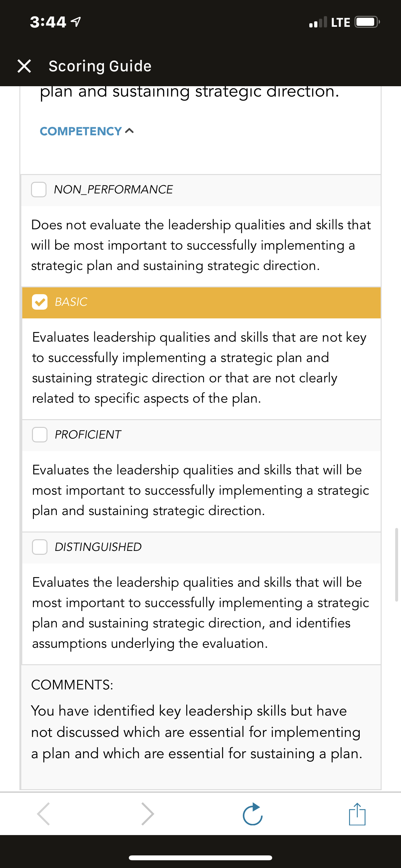Check the PROFICIENT checkbox

click(x=40, y=434)
